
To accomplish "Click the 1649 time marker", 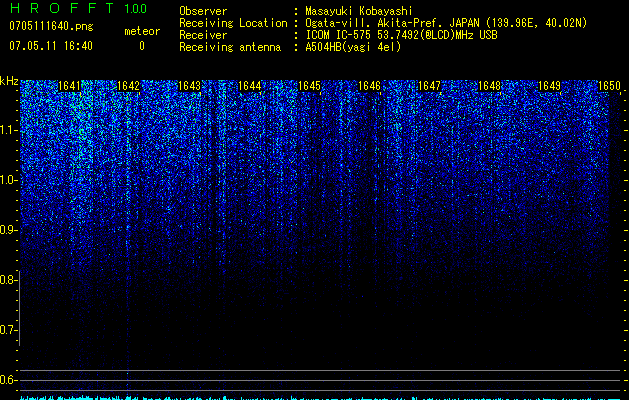I will 549,86.
